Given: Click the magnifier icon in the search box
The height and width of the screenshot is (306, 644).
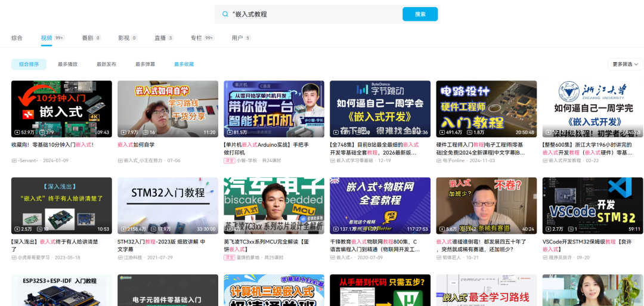Looking at the screenshot, I should [225, 14].
